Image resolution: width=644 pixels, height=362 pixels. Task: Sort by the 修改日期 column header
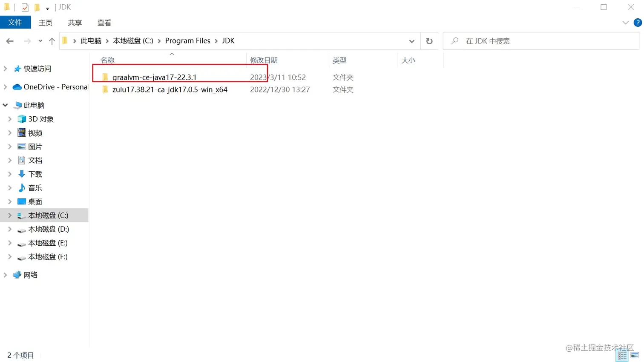264,60
